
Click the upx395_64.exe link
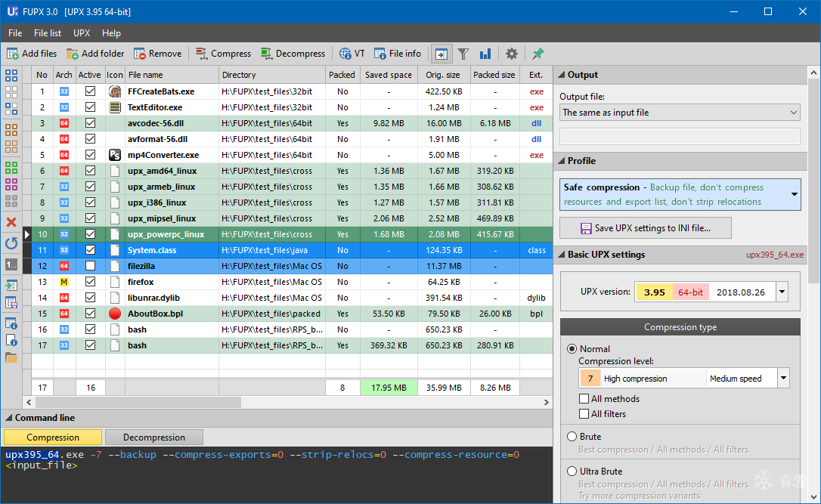pos(775,255)
